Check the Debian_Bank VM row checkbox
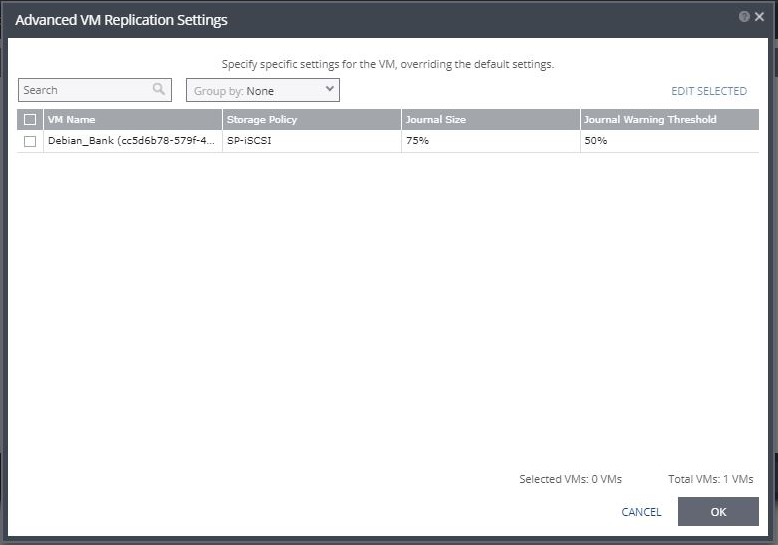 tap(30, 141)
